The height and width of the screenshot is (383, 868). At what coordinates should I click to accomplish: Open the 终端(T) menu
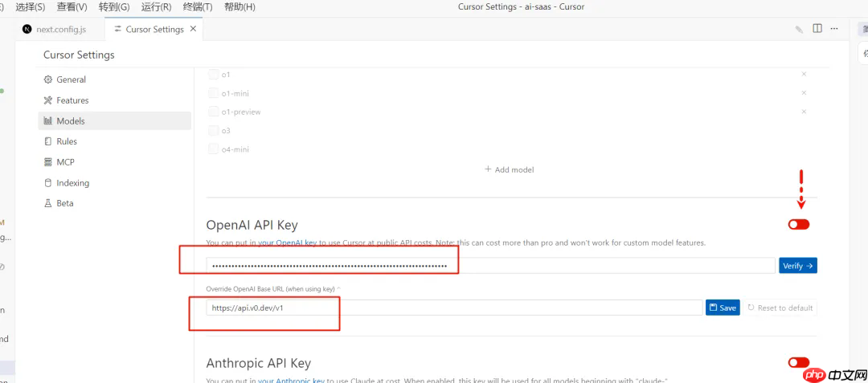197,6
